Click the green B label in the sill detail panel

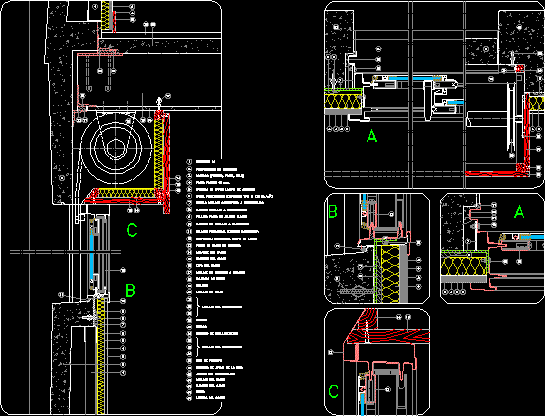click(x=333, y=211)
